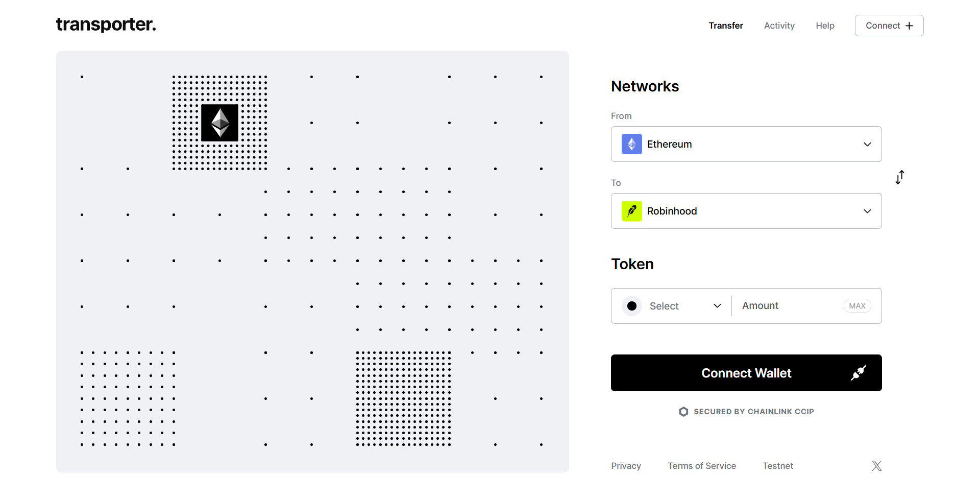The width and height of the screenshot is (980, 498).
Task: Click the MAX amount button
Action: tap(857, 305)
